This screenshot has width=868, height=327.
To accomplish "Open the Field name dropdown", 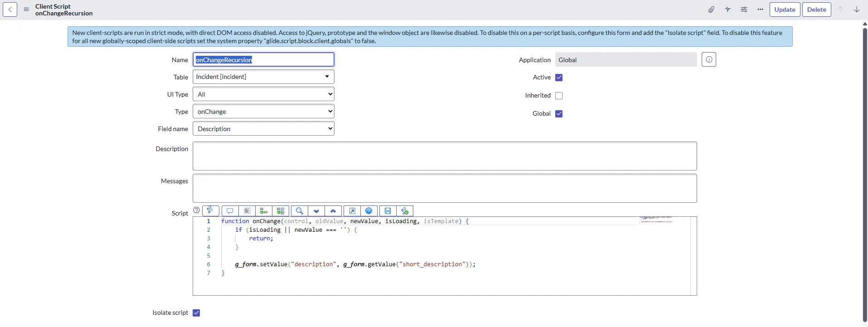I will pos(263,129).
